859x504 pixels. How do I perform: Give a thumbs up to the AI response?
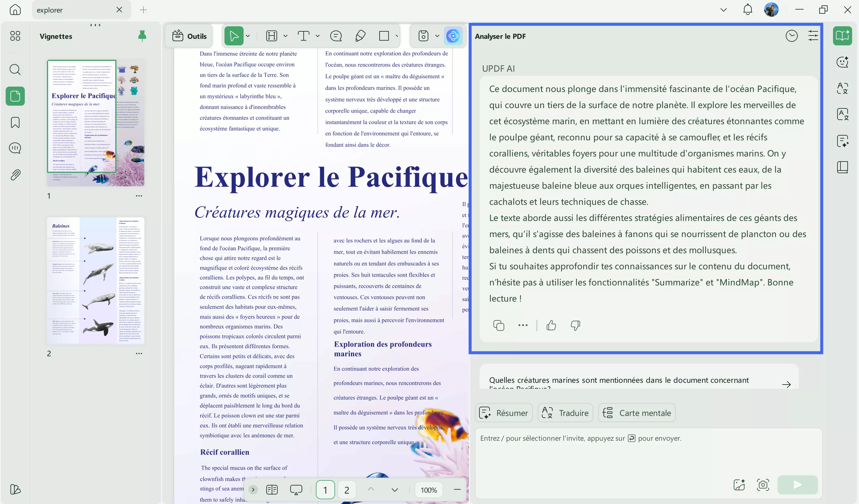tap(551, 325)
